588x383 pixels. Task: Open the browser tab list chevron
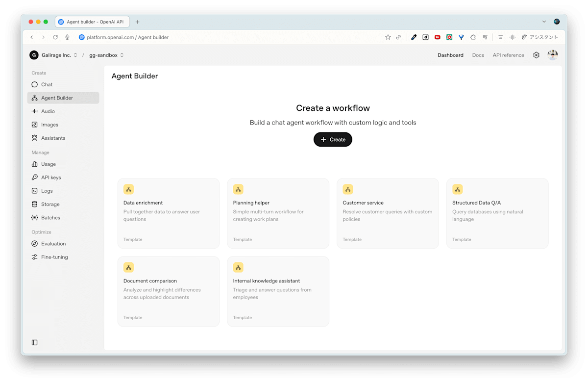[544, 22]
